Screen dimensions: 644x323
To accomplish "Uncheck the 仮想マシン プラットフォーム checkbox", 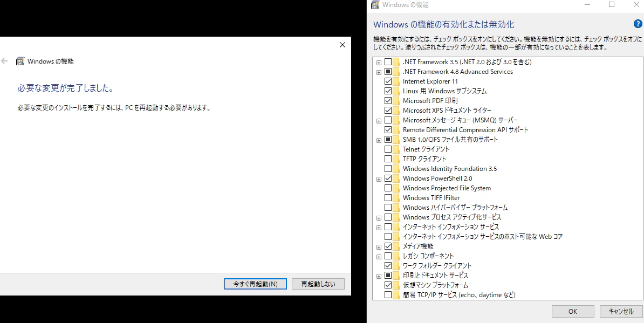I will (x=388, y=285).
